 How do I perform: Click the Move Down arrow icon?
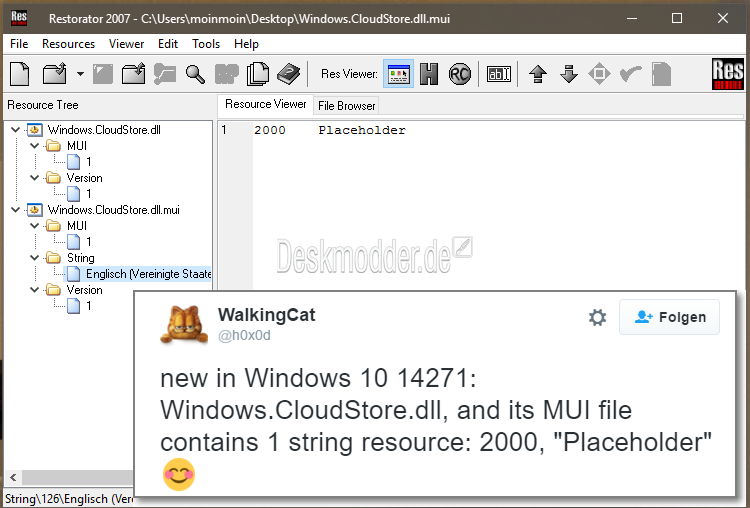(569, 74)
